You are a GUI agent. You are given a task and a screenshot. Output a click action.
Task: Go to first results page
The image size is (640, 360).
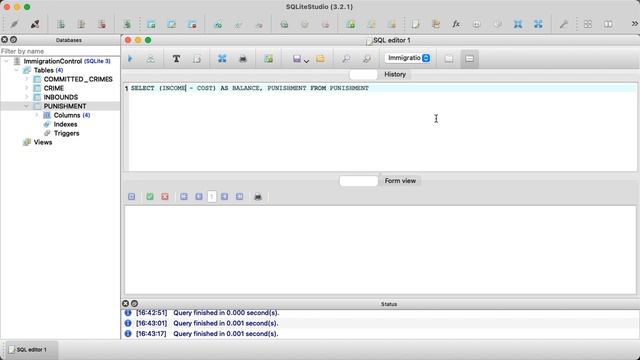point(184,197)
